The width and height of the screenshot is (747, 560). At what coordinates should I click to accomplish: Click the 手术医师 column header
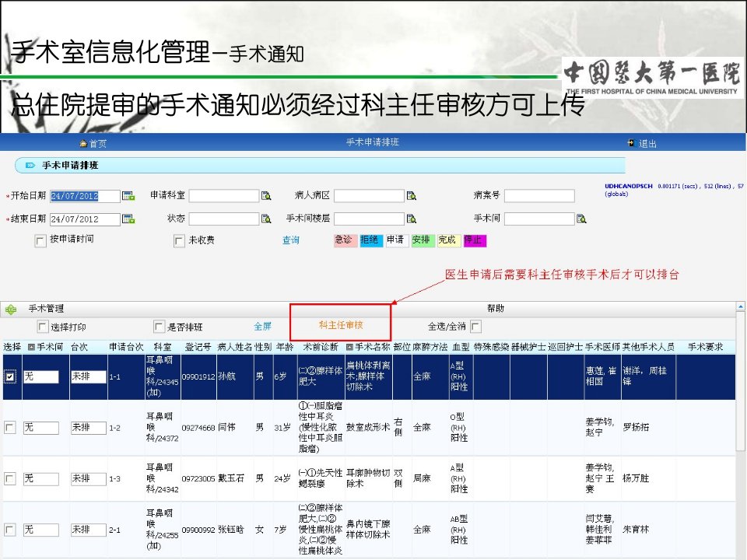click(x=602, y=347)
